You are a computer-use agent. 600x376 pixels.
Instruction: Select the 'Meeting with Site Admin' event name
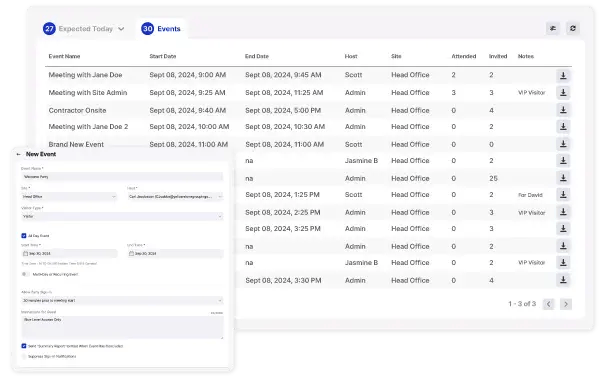88,93
